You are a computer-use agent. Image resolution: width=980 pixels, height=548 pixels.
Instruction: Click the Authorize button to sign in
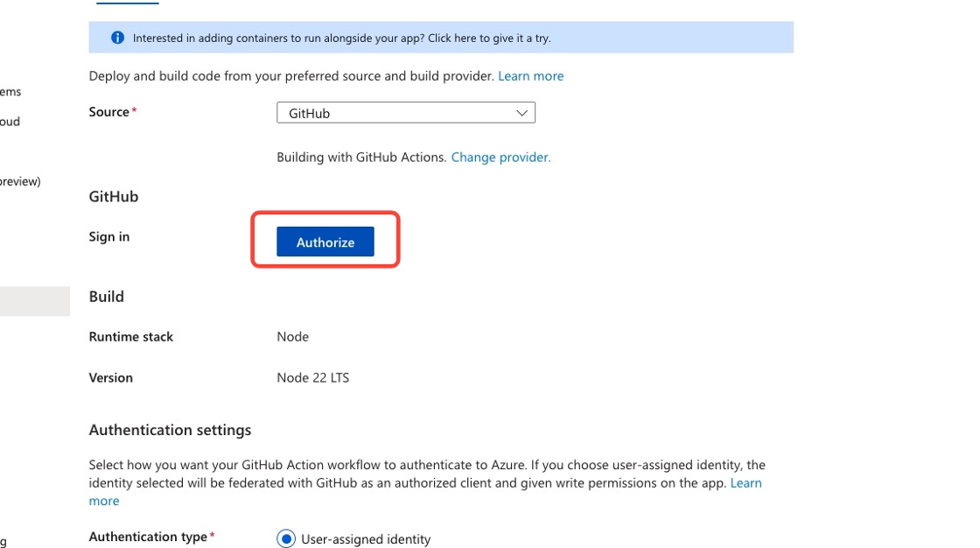click(x=325, y=242)
